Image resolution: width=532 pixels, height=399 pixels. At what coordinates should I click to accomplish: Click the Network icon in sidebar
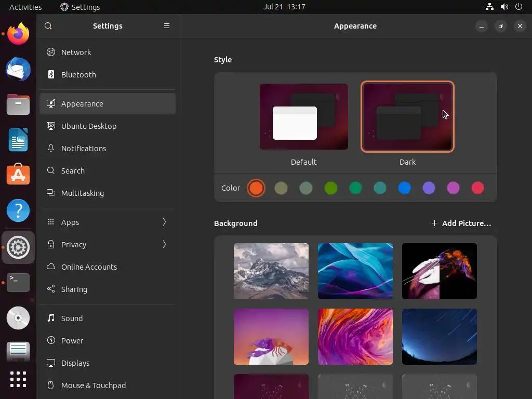[51, 52]
